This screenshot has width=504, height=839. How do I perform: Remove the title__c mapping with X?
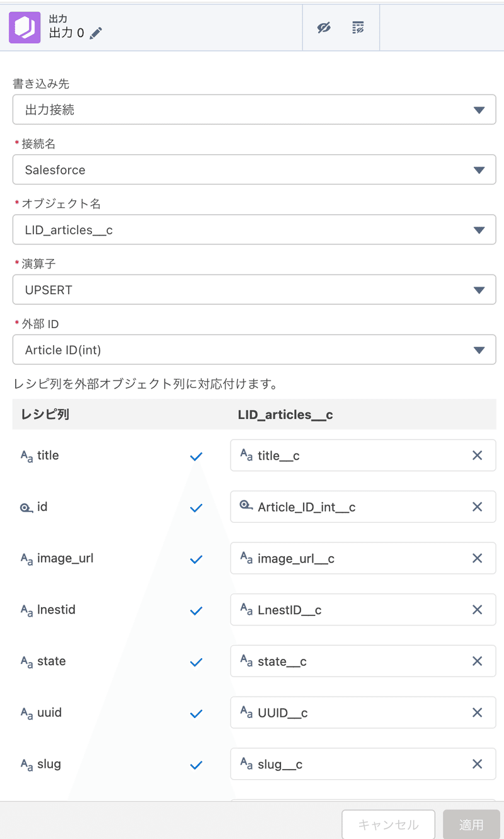[x=477, y=455]
